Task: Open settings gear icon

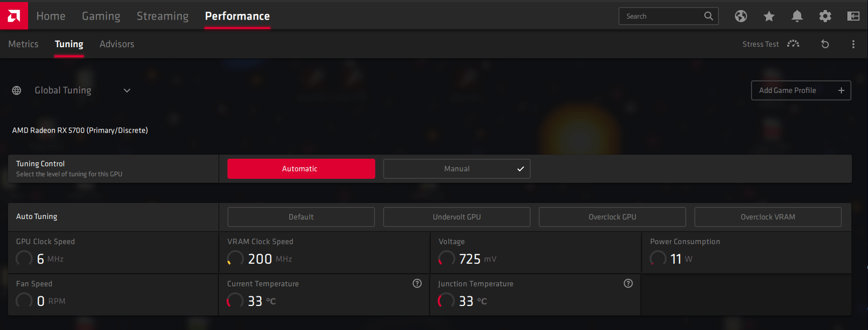Action: tap(825, 16)
